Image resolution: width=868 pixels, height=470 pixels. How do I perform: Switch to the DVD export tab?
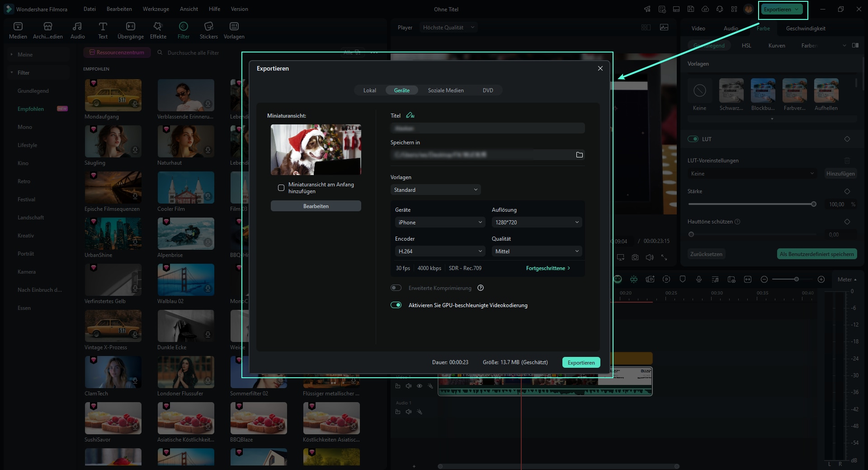488,90
